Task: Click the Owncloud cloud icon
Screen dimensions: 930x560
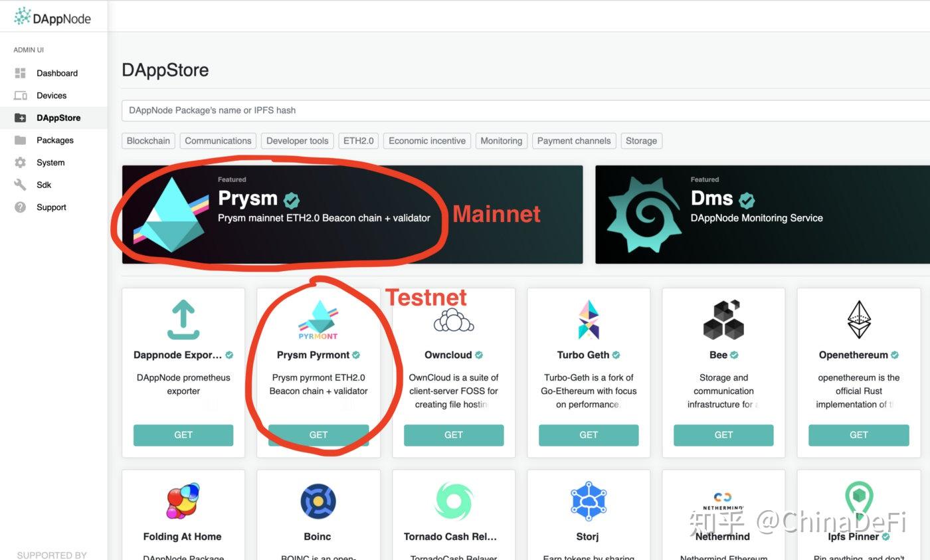Action: pyautogui.click(x=454, y=320)
